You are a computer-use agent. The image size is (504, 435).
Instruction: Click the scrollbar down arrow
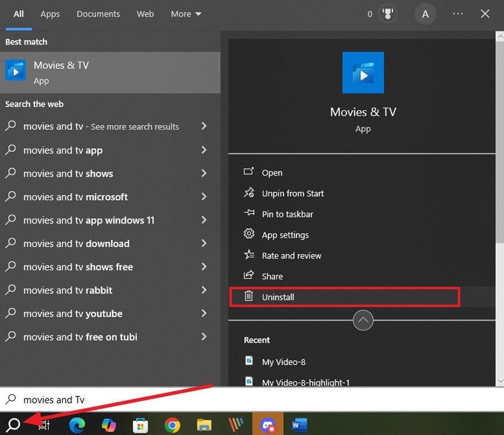500,381
